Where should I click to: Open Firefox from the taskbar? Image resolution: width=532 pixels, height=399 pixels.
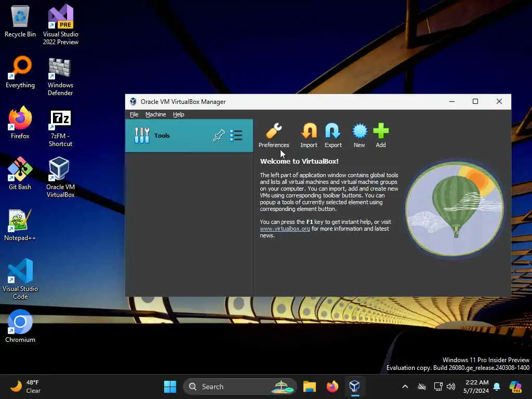point(332,387)
